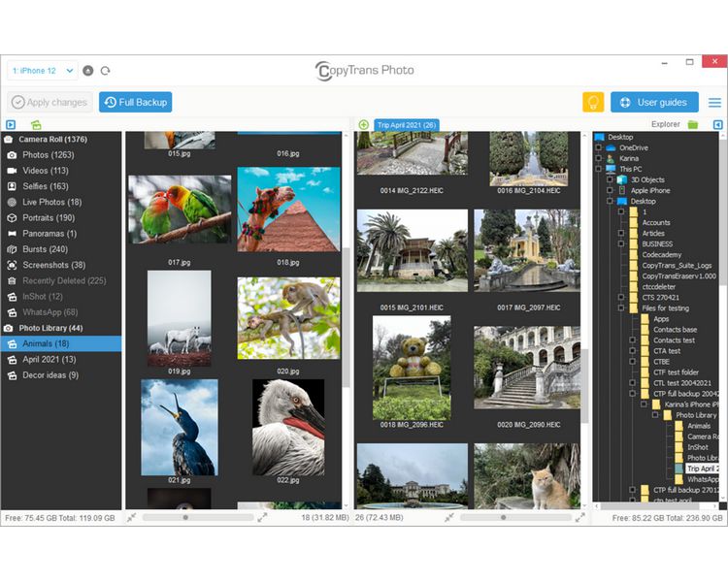The width and height of the screenshot is (728, 582).
Task: Collapse the Files for testing folder node
Action: coord(621,307)
